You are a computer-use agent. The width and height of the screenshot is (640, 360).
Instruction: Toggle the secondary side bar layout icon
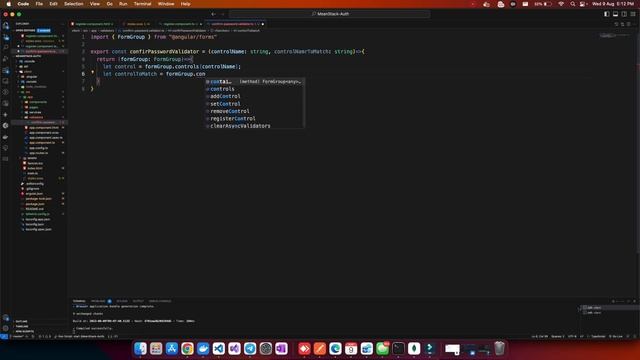tap(624, 14)
